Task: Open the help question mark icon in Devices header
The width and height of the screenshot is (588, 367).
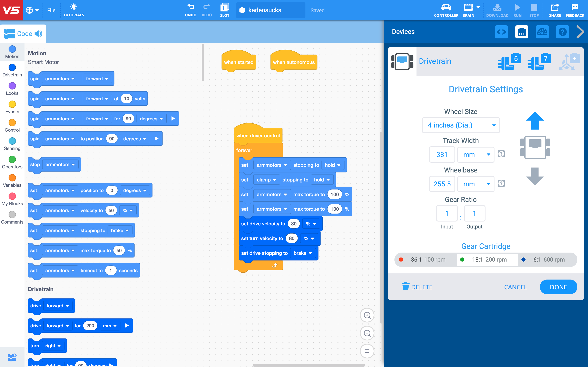Action: pyautogui.click(x=562, y=32)
